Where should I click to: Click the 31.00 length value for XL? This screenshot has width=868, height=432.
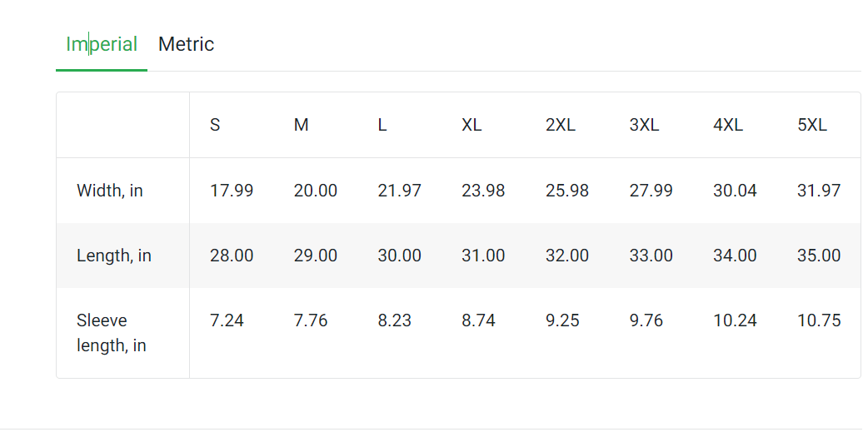click(483, 256)
